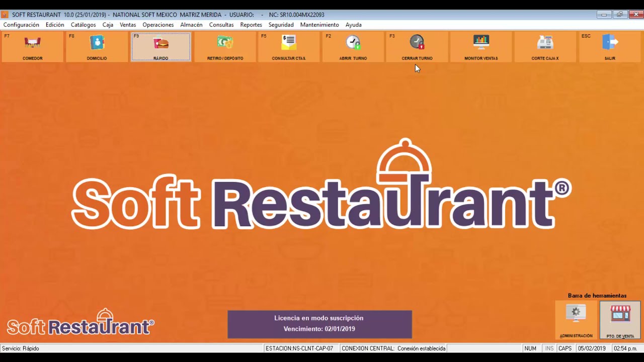
Task: Click Cerrar Turno to close shift
Action: (417, 47)
